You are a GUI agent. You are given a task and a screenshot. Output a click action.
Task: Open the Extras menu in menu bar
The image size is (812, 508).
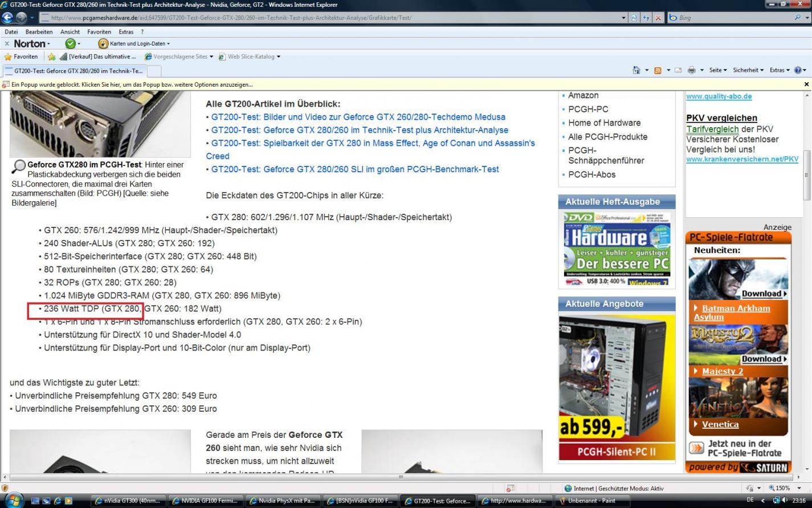[126, 32]
